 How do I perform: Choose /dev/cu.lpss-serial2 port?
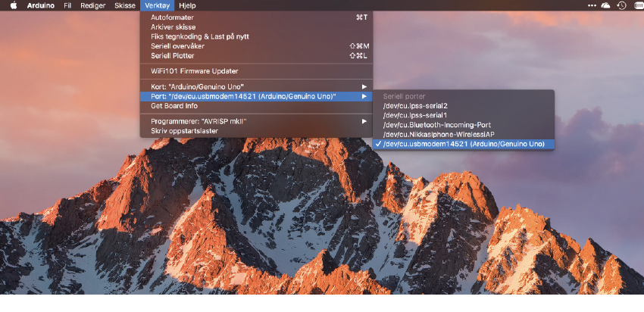click(415, 105)
